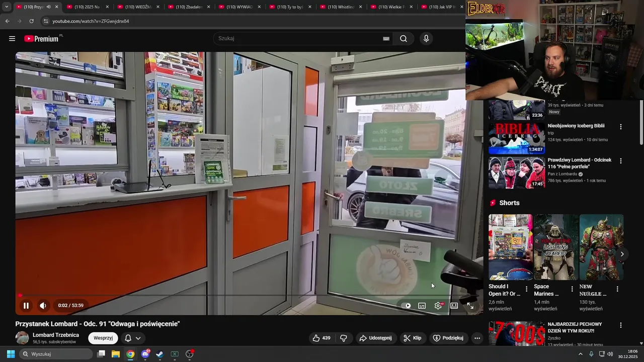Open Discord from taskbar
644x362 pixels.
[x=145, y=354]
